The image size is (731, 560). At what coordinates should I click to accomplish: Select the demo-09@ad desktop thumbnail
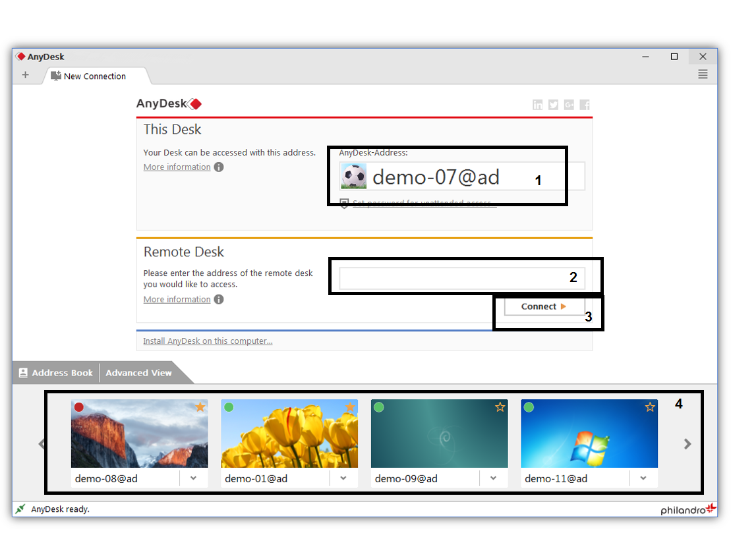coord(439,435)
